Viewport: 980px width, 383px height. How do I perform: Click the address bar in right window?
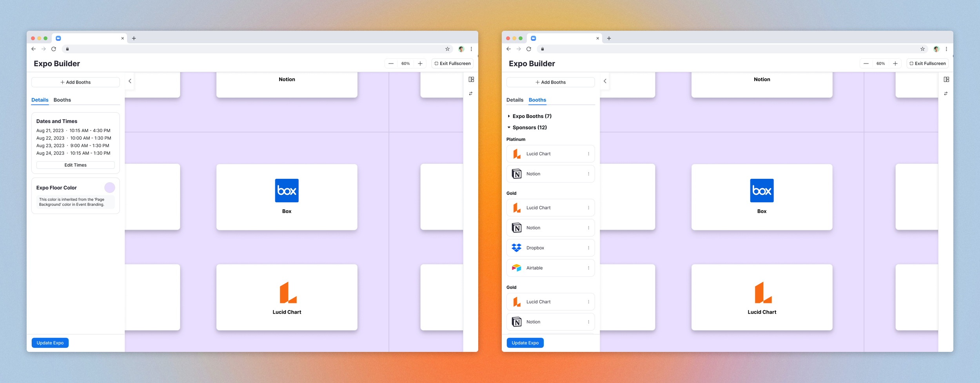pos(732,49)
